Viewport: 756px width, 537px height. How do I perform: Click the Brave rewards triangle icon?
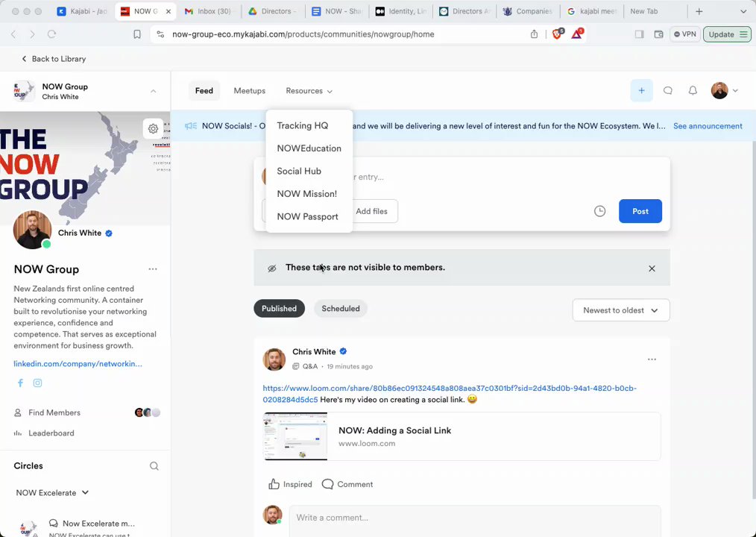577,34
